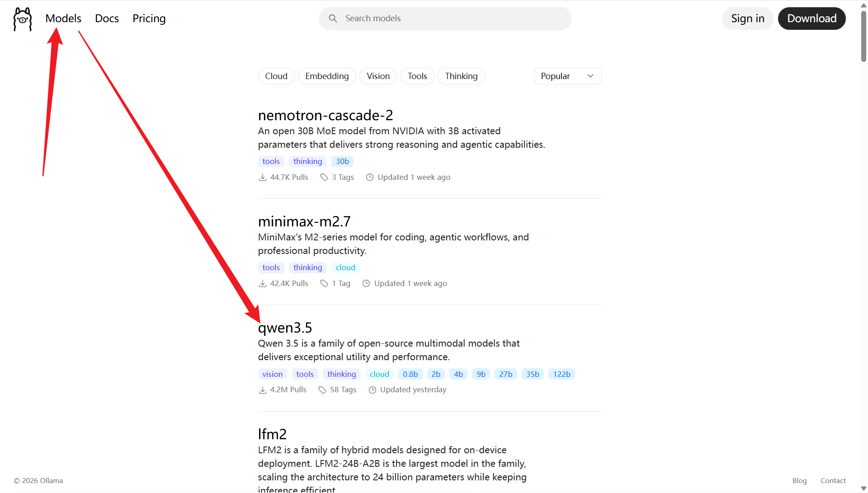The height and width of the screenshot is (493, 868).
Task: Click the vision tag on qwen3.5
Action: tap(273, 374)
